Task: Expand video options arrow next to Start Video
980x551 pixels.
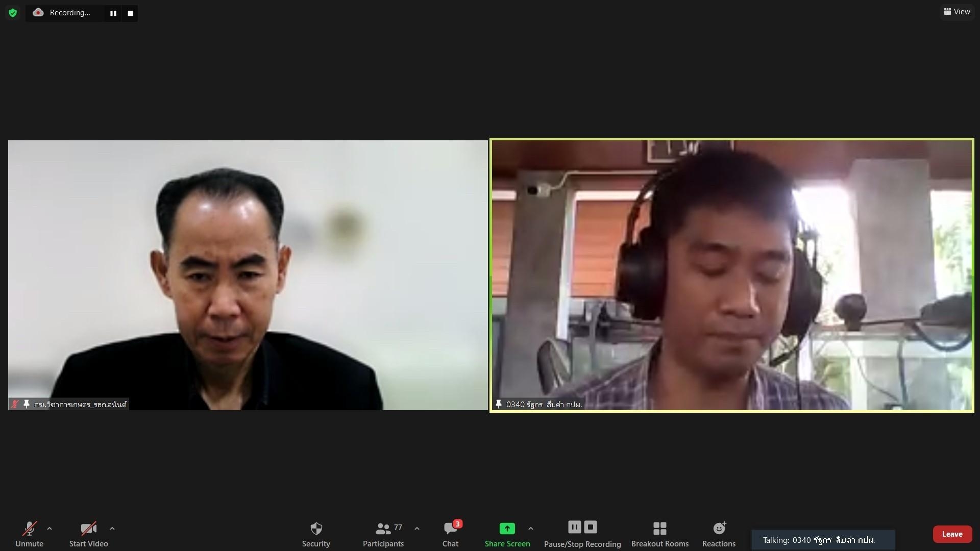Action: (x=112, y=529)
